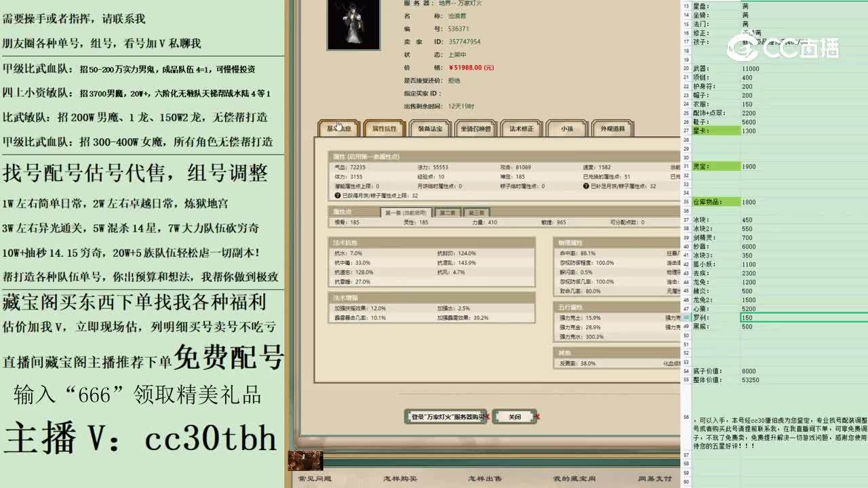868x488 pixels.
Task: Switch to the 坐骑召唤兽 tab
Action: [475, 128]
